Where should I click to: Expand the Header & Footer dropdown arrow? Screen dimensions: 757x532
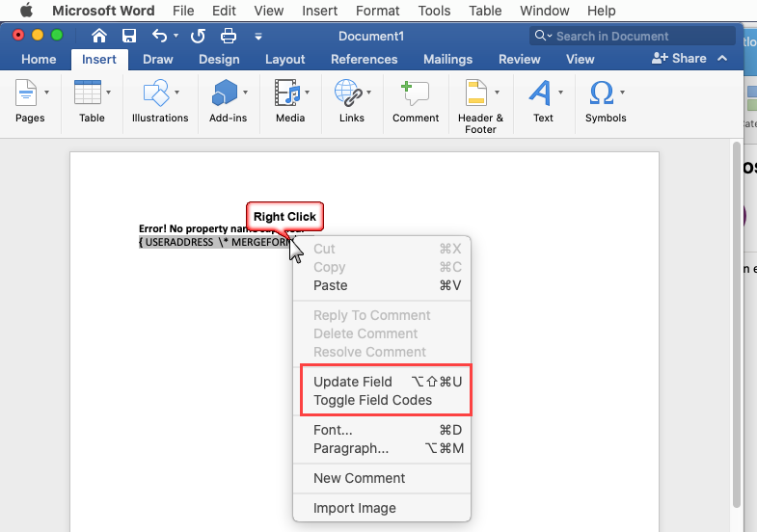click(497, 93)
